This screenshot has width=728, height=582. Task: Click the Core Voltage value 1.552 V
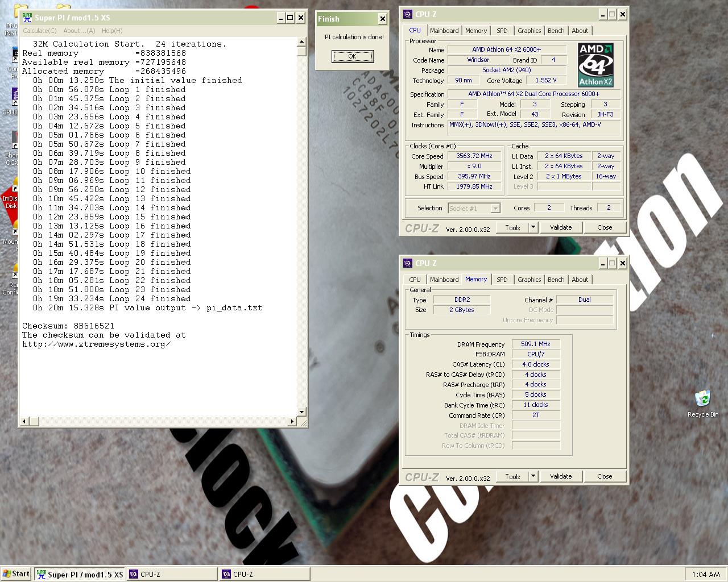click(546, 81)
